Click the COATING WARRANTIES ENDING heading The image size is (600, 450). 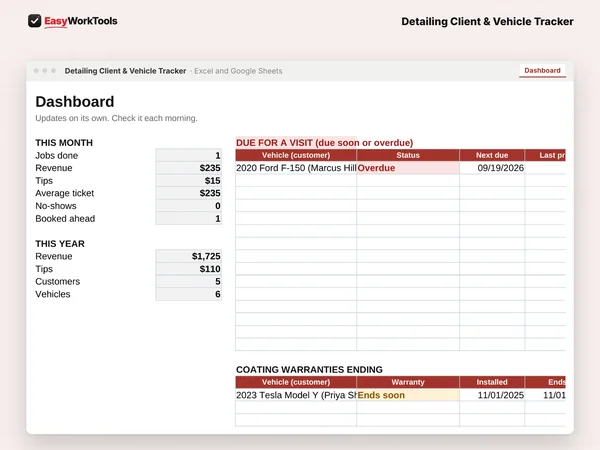[x=309, y=370]
